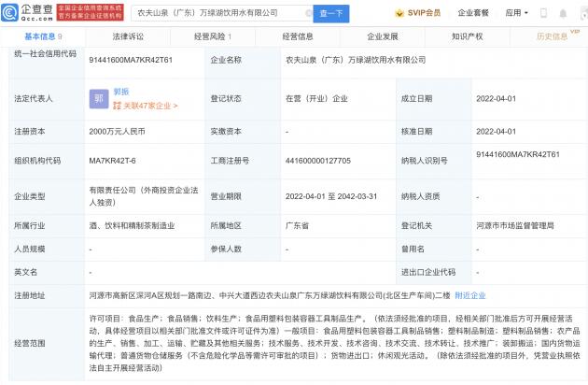Select credit code 91441600MA7KR42T61 under 统一社会信用代码
The image size is (588, 385).
[131, 60]
